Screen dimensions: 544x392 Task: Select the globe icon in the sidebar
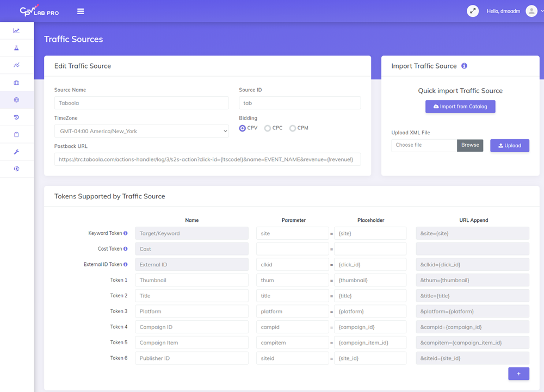coord(16,100)
